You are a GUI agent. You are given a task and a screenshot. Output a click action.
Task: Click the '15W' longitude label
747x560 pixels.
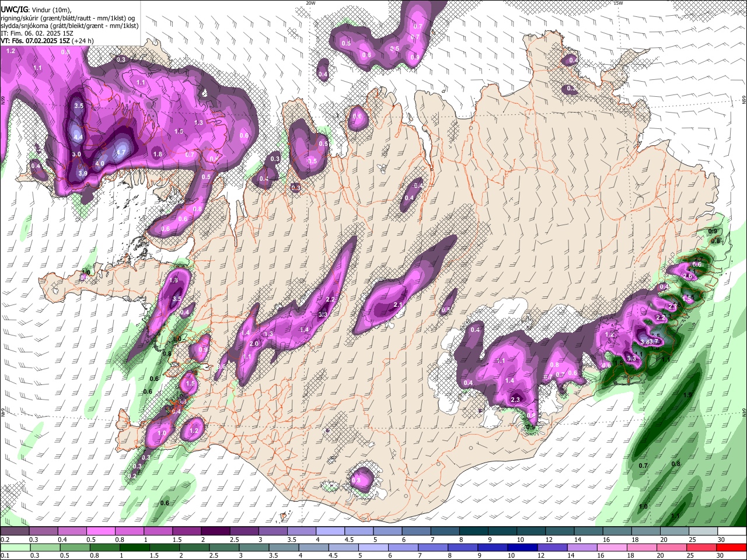coord(618,3)
